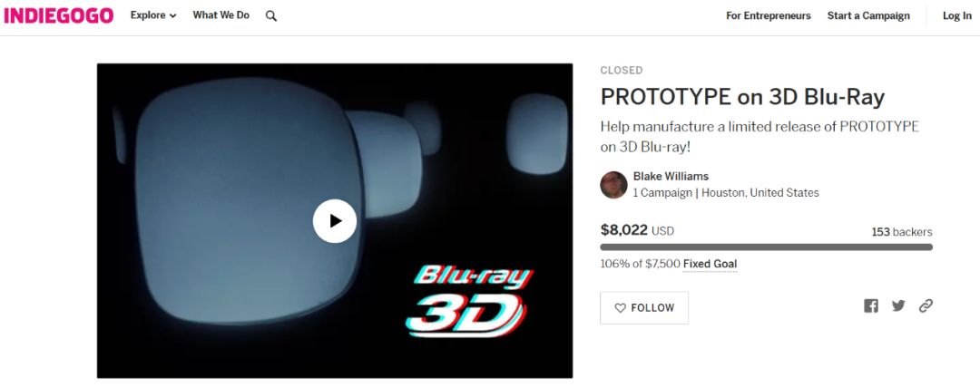This screenshot has height=387, width=980.
Task: Share campaign on Facebook icon
Action: (870, 305)
